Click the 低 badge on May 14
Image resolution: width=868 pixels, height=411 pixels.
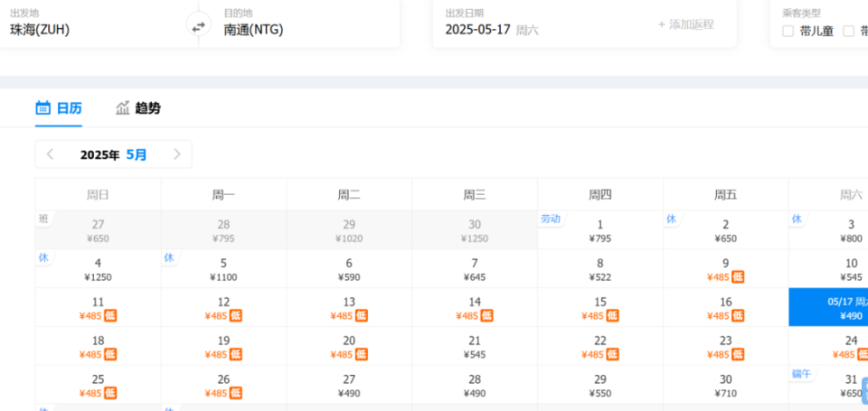point(486,316)
